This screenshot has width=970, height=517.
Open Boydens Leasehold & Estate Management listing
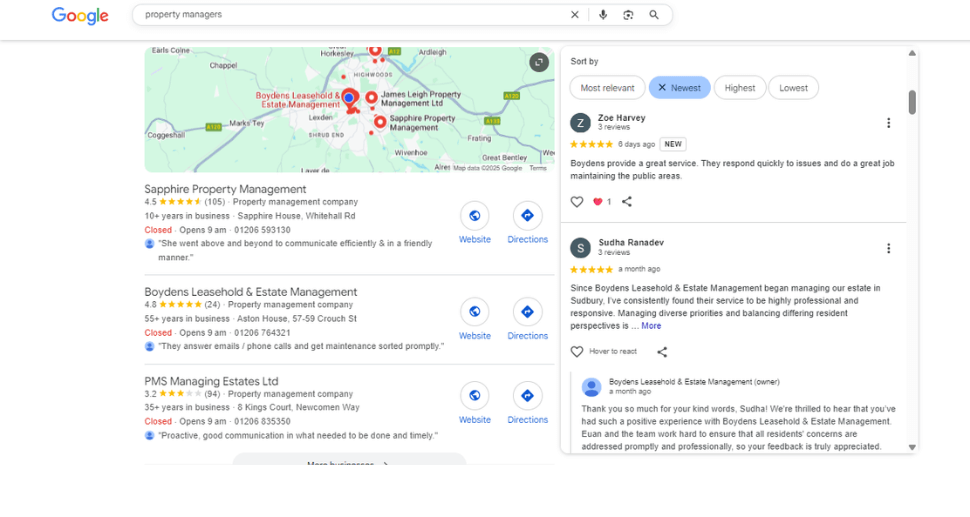(x=251, y=292)
